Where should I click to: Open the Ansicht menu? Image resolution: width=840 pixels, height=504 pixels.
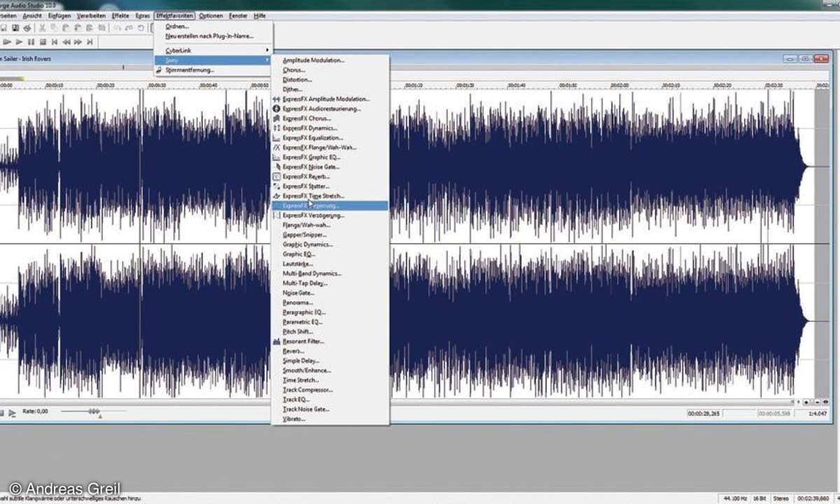(32, 15)
